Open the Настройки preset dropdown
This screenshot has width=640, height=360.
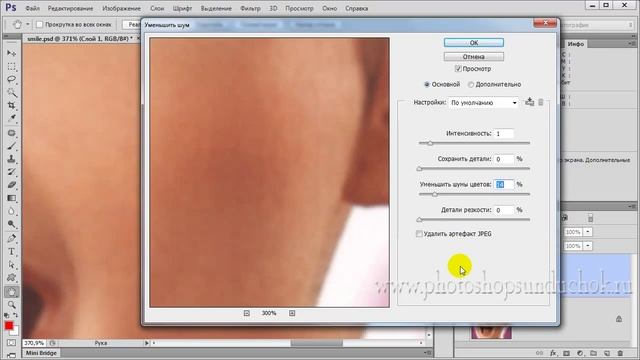click(484, 102)
